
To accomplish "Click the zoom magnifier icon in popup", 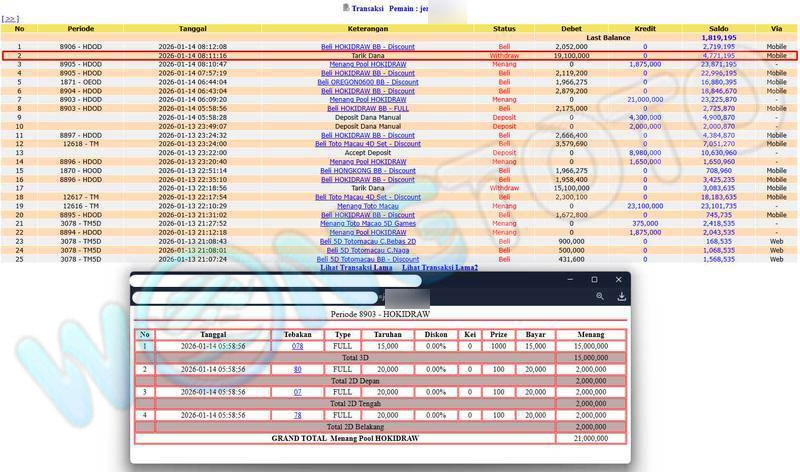I will (x=600, y=297).
